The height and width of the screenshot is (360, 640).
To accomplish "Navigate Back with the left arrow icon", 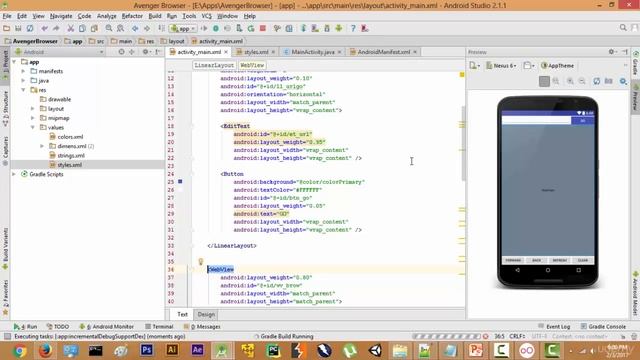I will coord(135,29).
